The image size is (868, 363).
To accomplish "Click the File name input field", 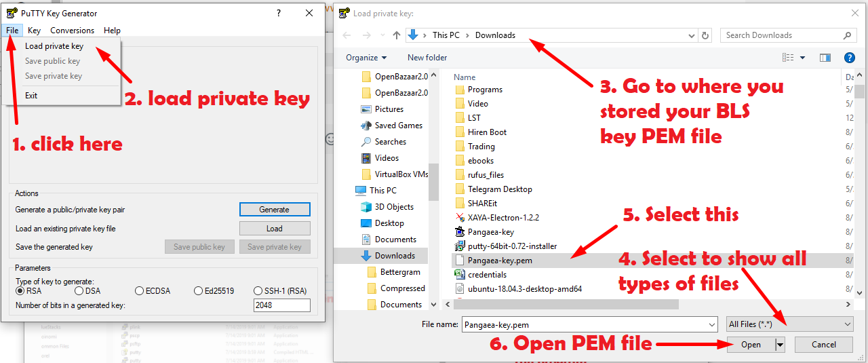I will [583, 325].
